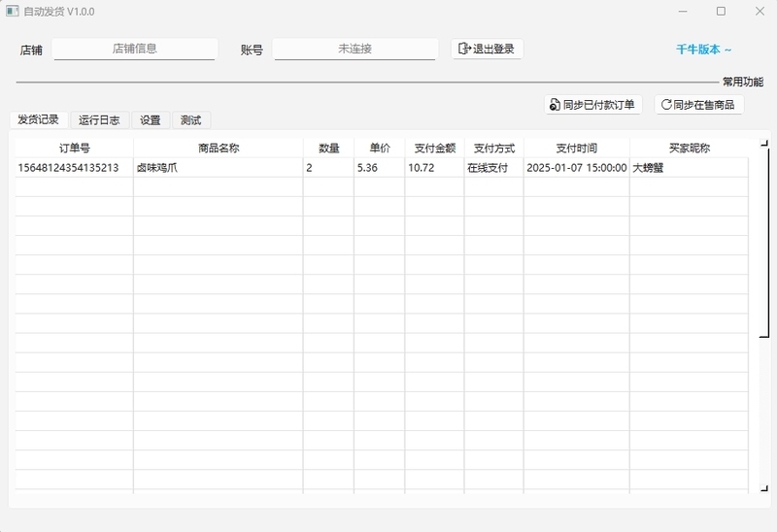
Task: Click the 订单号 column header
Action: coord(75,148)
